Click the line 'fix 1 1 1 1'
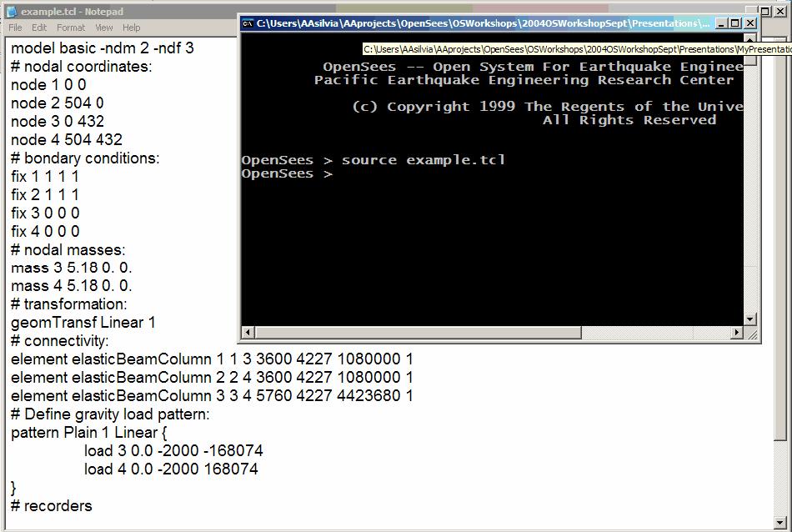This screenshot has height=532, width=792. click(x=45, y=176)
